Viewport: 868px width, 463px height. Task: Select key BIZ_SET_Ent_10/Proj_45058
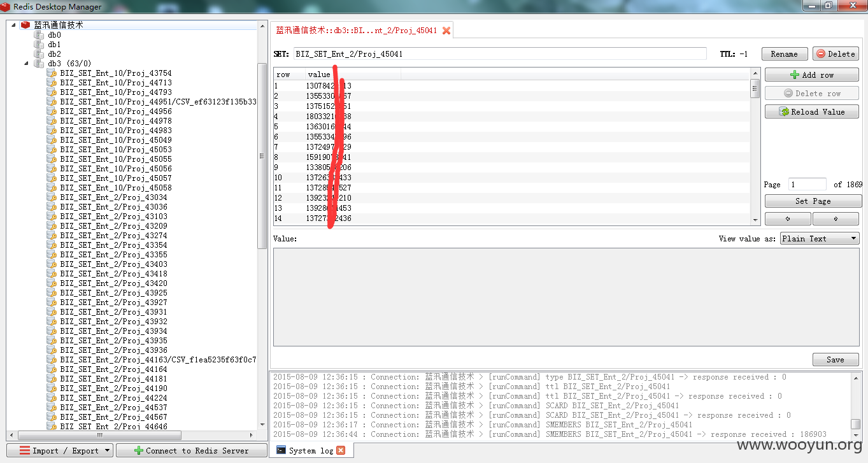coord(116,188)
